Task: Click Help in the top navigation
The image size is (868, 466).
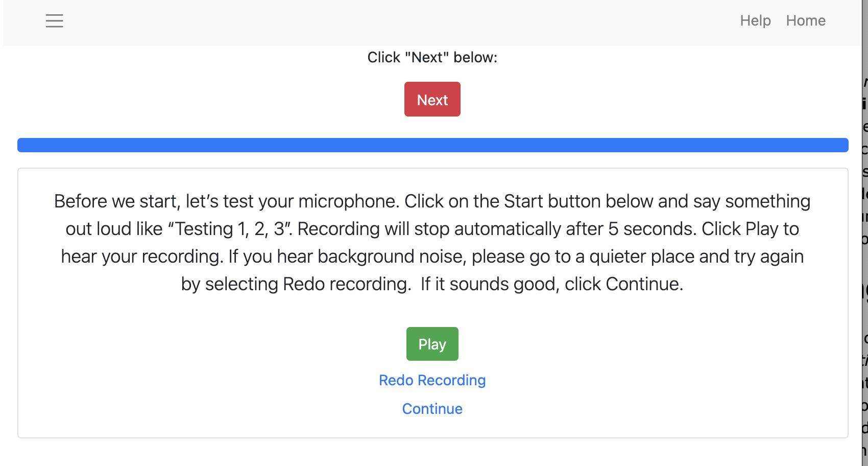Action: tap(756, 21)
